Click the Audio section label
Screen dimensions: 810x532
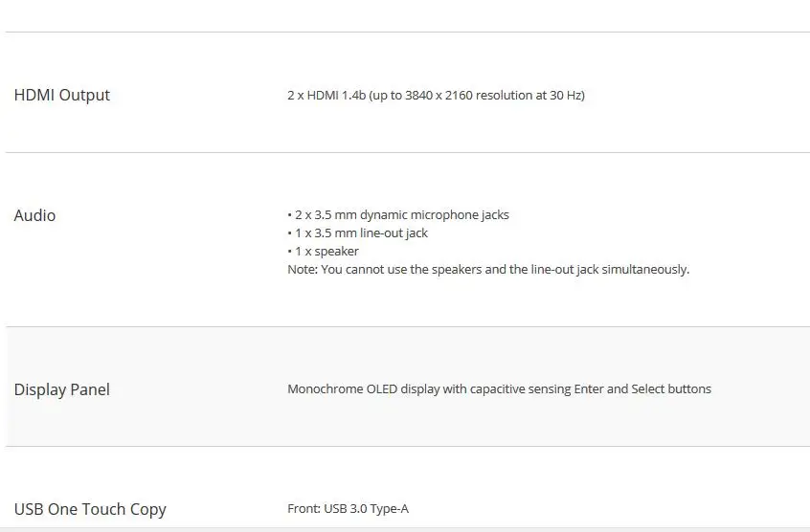click(x=34, y=215)
